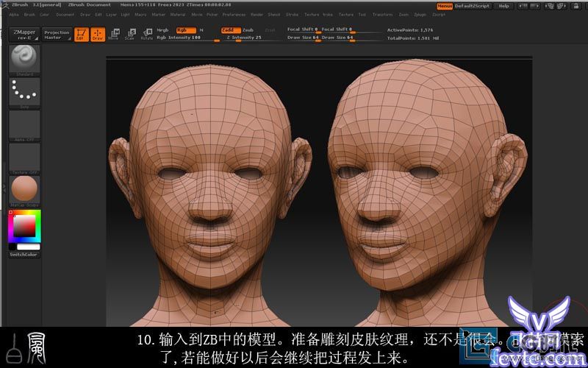Screen dimensions: 588x368
Task: Click the Mem 155+118 status readout
Action: (137, 5)
